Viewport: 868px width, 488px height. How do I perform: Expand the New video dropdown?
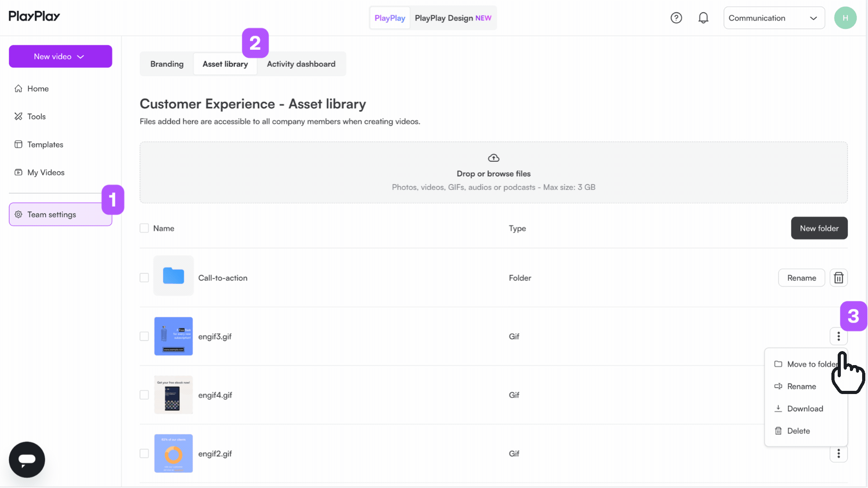(x=61, y=56)
